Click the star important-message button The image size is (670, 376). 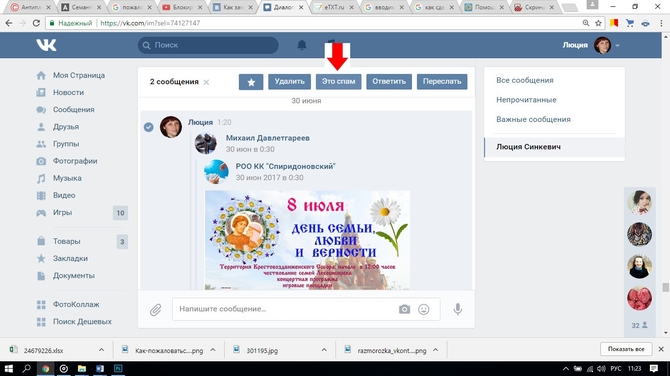pos(251,82)
